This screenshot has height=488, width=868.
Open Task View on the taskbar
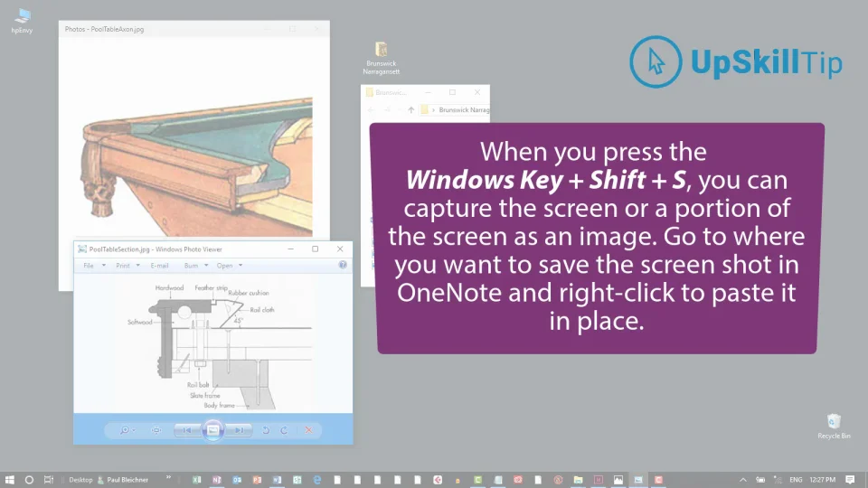coord(49,480)
